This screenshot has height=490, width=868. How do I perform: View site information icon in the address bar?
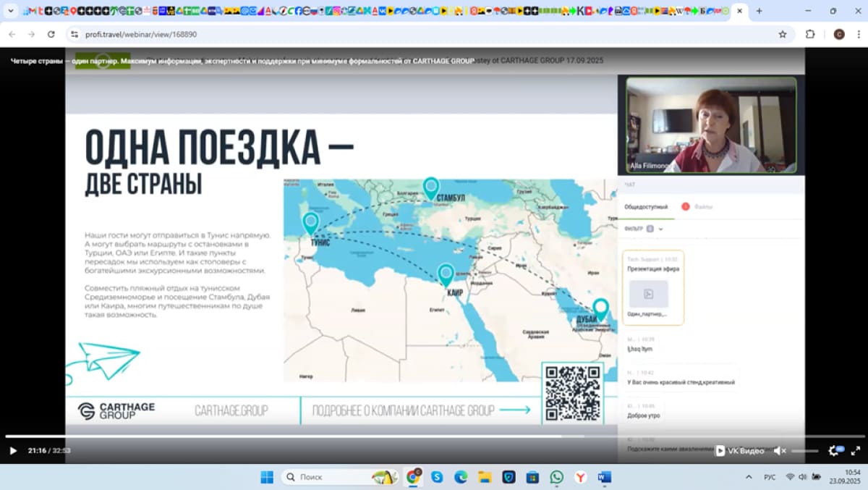(x=74, y=34)
